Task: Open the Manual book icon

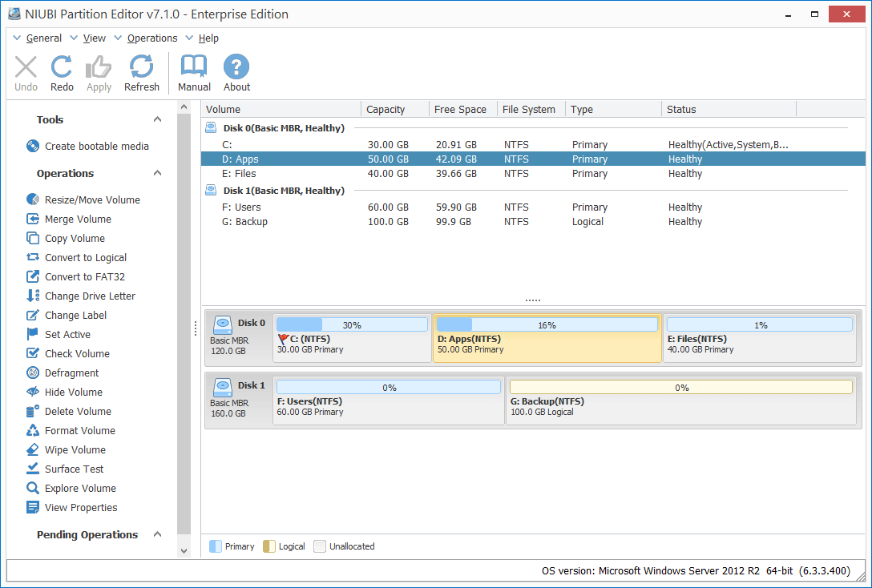Action: [x=193, y=66]
